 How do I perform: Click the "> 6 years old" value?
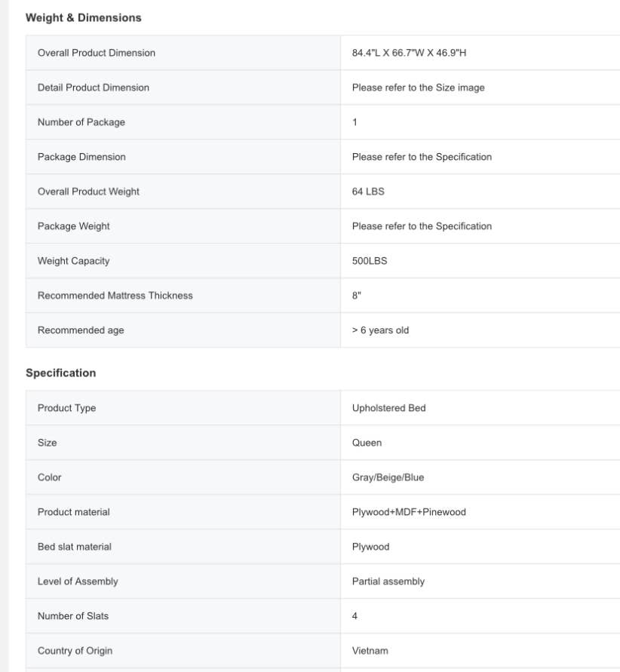coord(380,330)
